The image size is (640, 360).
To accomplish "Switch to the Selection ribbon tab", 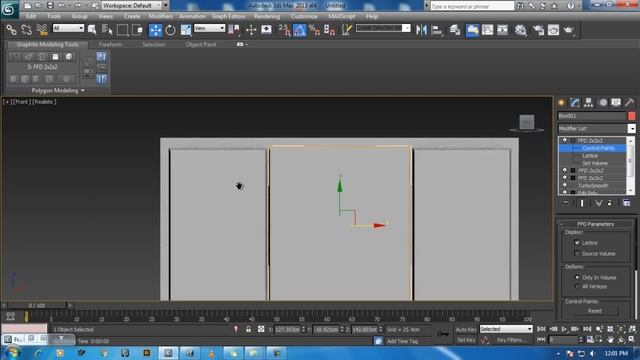I will pyautogui.click(x=153, y=44).
